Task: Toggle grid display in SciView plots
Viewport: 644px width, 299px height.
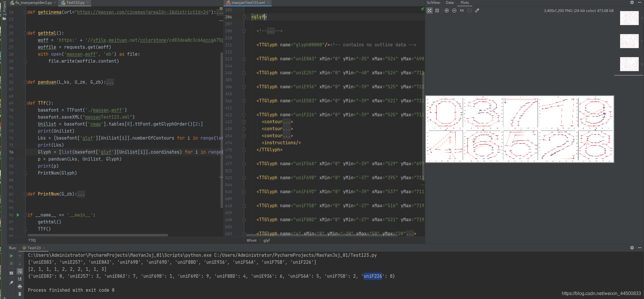Action: pyautogui.click(x=437, y=10)
